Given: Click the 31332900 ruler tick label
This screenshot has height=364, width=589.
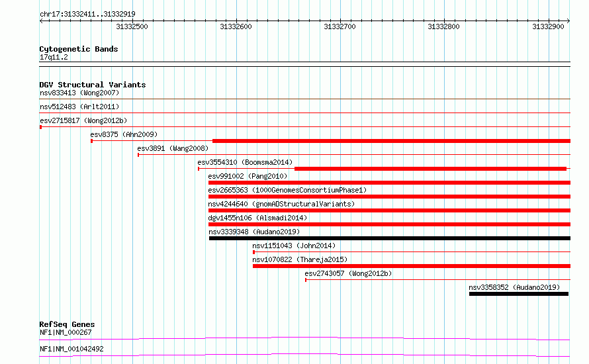Looking at the screenshot, I should tap(548, 26).
